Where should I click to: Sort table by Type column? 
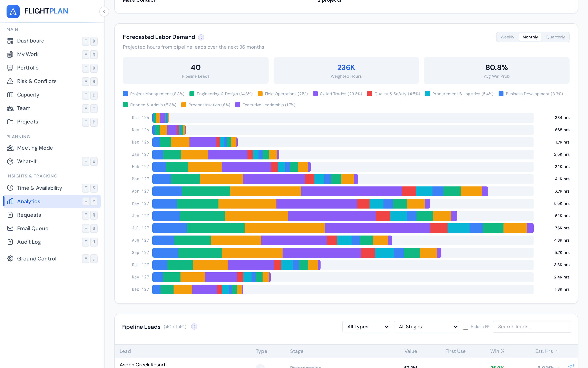pyautogui.click(x=262, y=351)
